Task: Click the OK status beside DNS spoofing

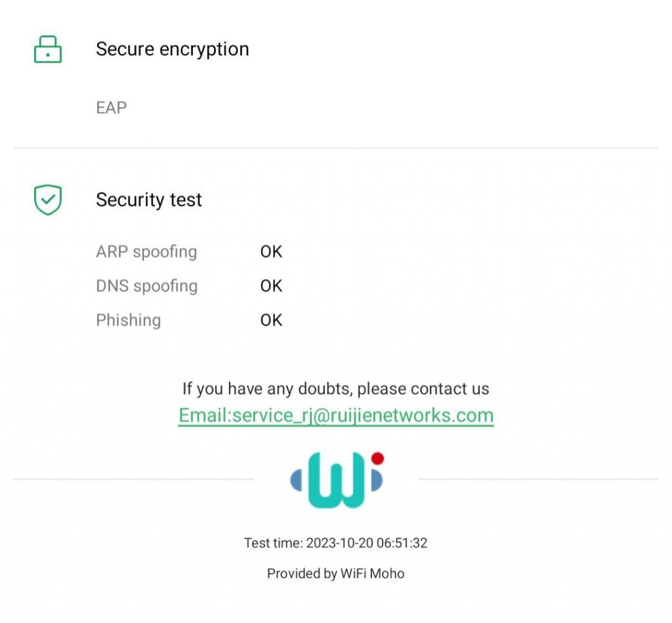Action: click(271, 286)
